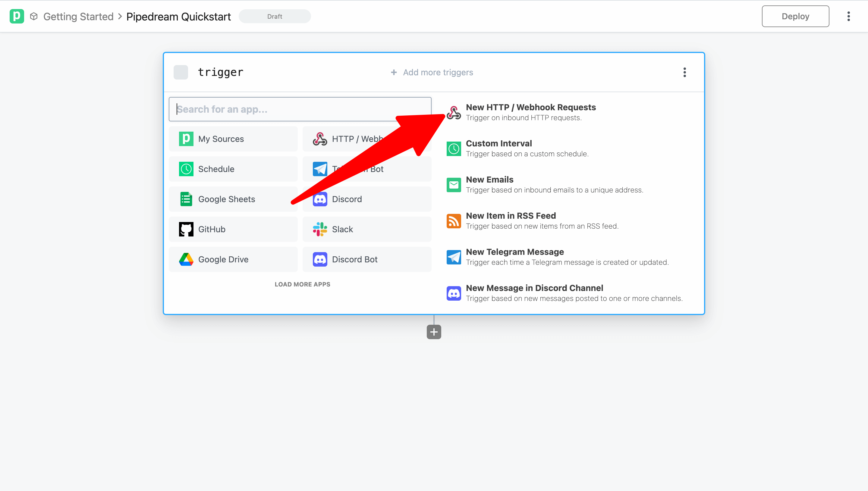Check the trigger step selection checkbox
The width and height of the screenshot is (868, 491).
pyautogui.click(x=181, y=72)
